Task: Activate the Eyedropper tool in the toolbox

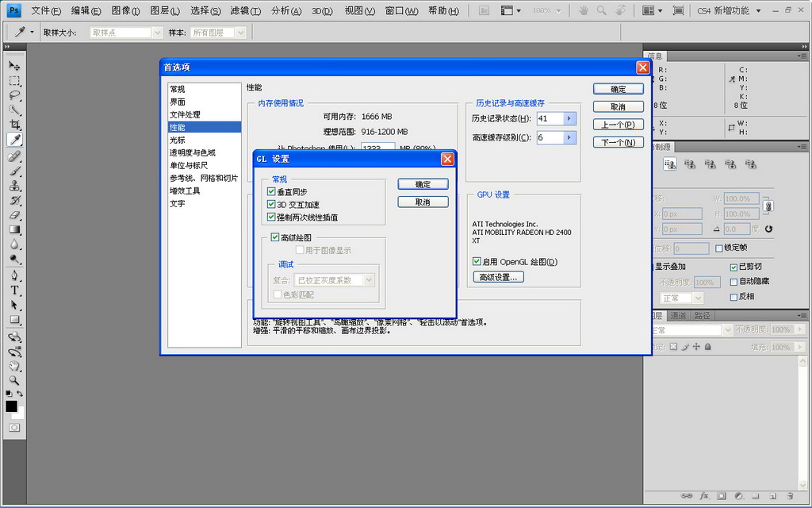Action: 14,140
